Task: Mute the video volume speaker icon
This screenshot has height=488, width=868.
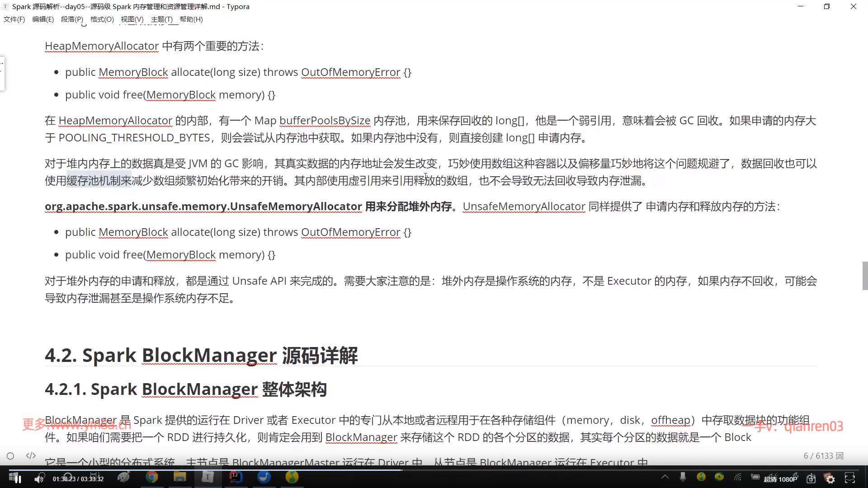Action: click(39, 479)
